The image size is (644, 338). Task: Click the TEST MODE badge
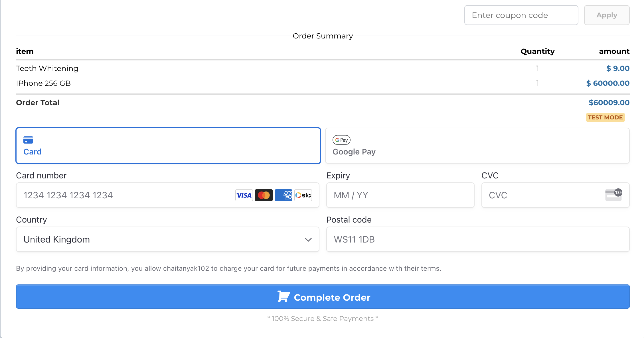tap(605, 117)
